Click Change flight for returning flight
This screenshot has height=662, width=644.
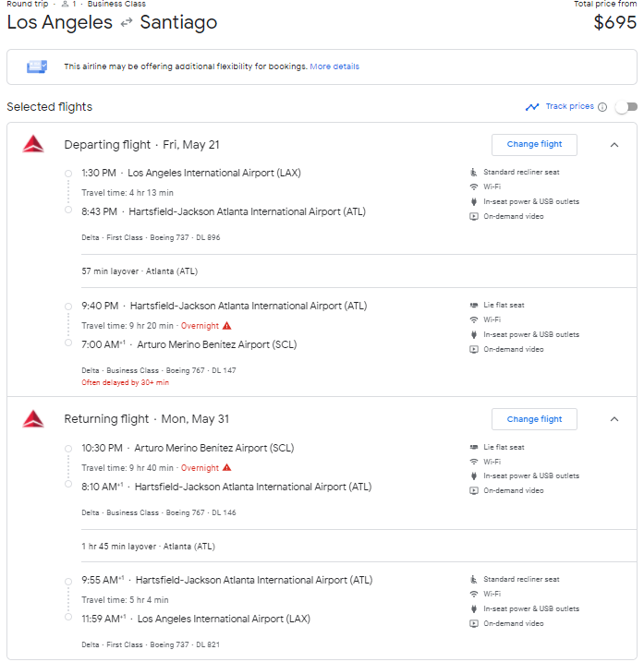pyautogui.click(x=534, y=419)
